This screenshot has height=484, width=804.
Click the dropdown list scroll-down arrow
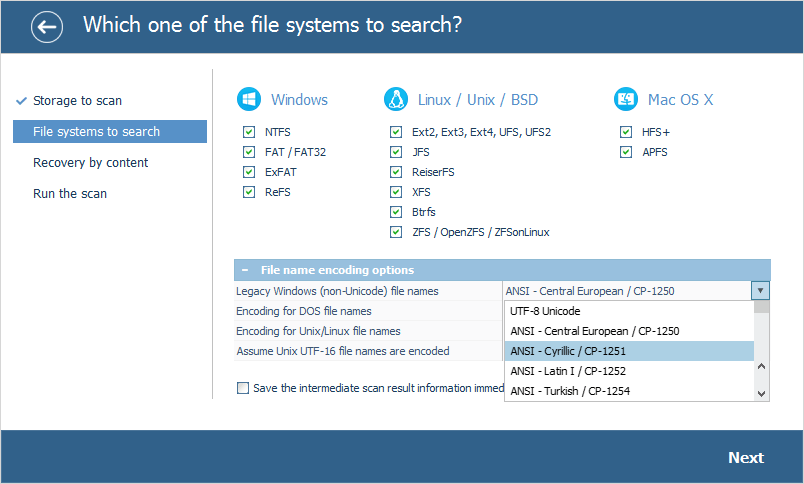[x=762, y=394]
